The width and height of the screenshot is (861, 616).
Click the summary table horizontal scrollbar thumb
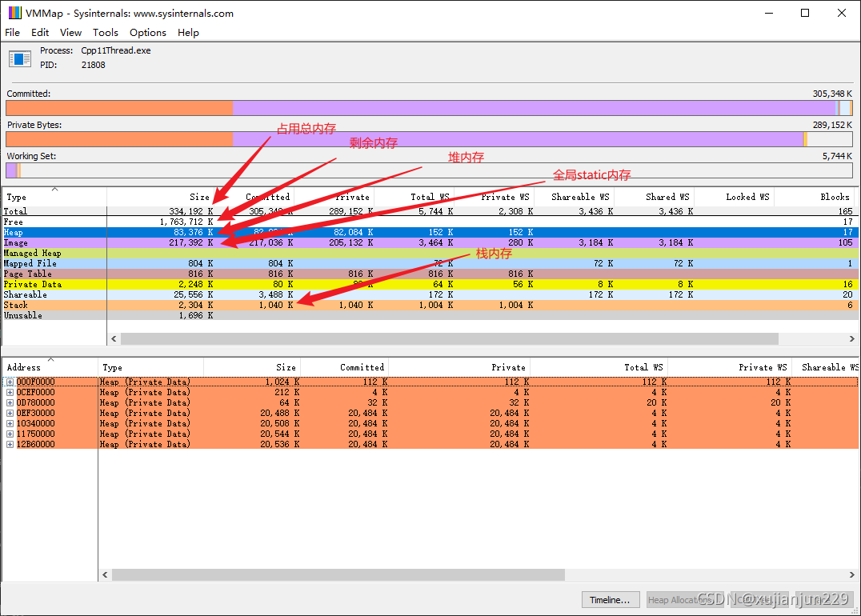coord(449,338)
